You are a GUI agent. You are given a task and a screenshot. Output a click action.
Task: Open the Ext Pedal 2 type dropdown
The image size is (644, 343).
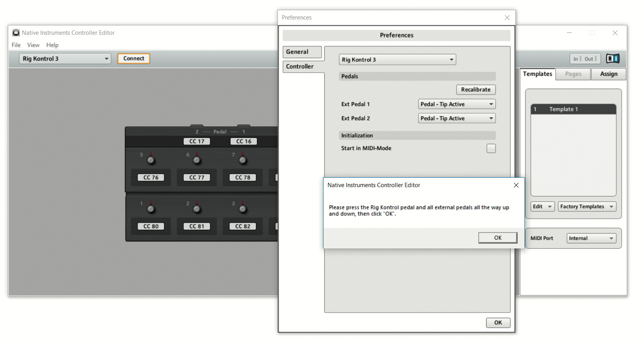456,118
